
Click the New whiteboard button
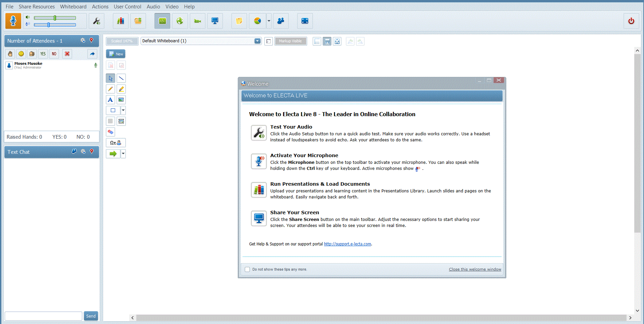[x=116, y=54]
